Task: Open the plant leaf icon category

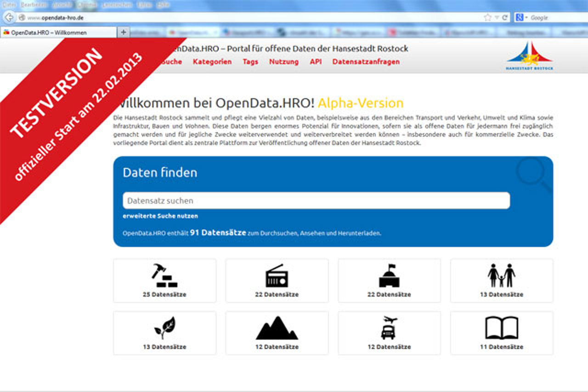Action: pos(164,333)
